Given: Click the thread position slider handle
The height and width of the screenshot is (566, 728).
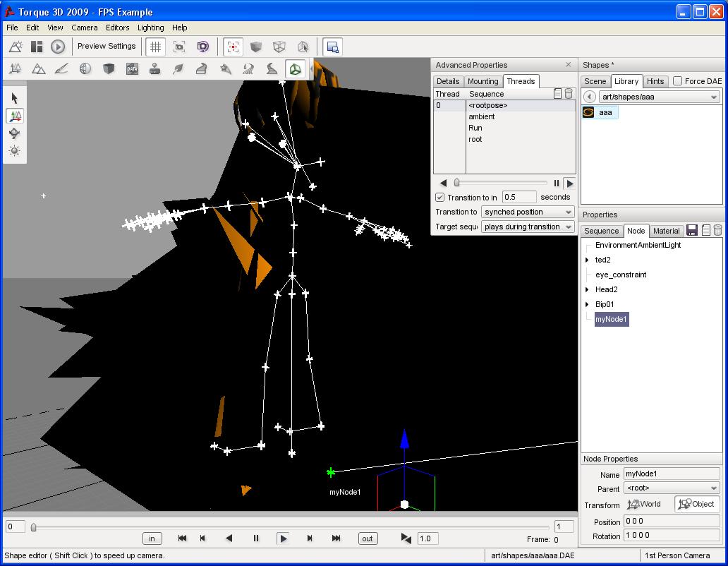Looking at the screenshot, I should click(457, 183).
